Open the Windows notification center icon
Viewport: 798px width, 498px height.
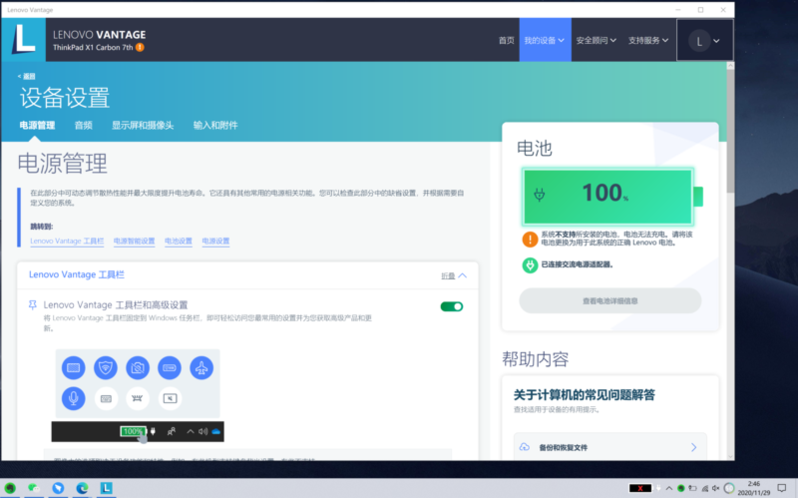click(x=782, y=488)
